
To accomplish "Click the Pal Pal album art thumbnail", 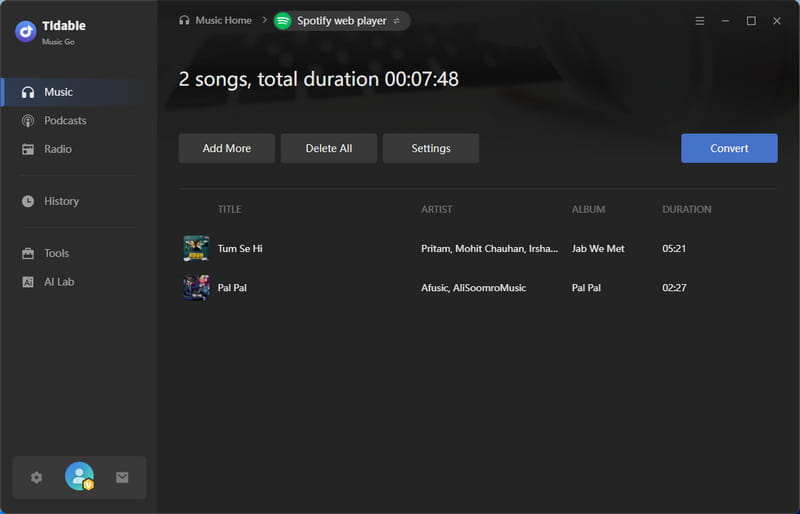I will coord(196,288).
